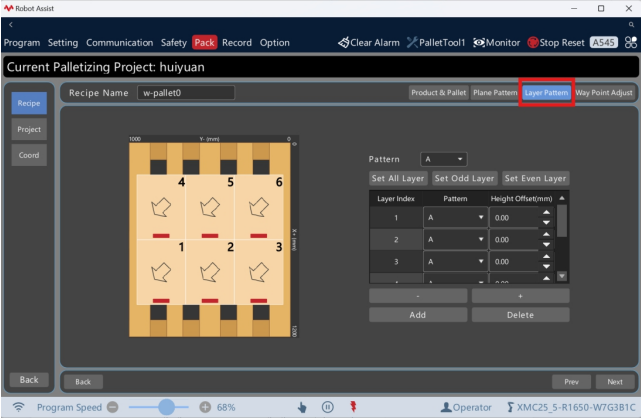Click the Prev button
The width and height of the screenshot is (641, 418).
coord(571,382)
